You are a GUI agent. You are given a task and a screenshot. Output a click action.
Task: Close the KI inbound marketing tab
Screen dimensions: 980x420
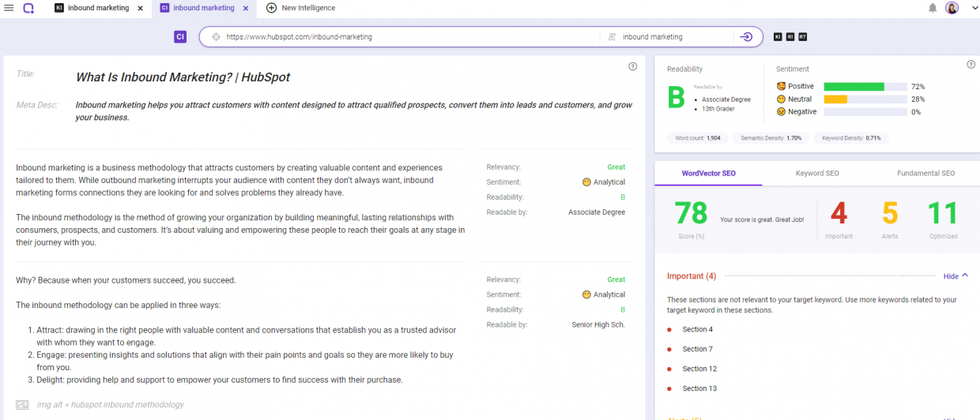[141, 8]
